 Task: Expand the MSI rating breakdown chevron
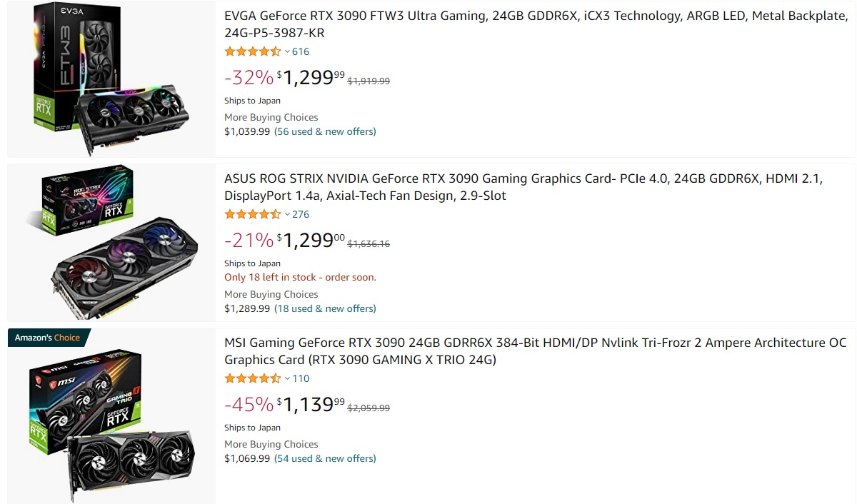click(287, 378)
